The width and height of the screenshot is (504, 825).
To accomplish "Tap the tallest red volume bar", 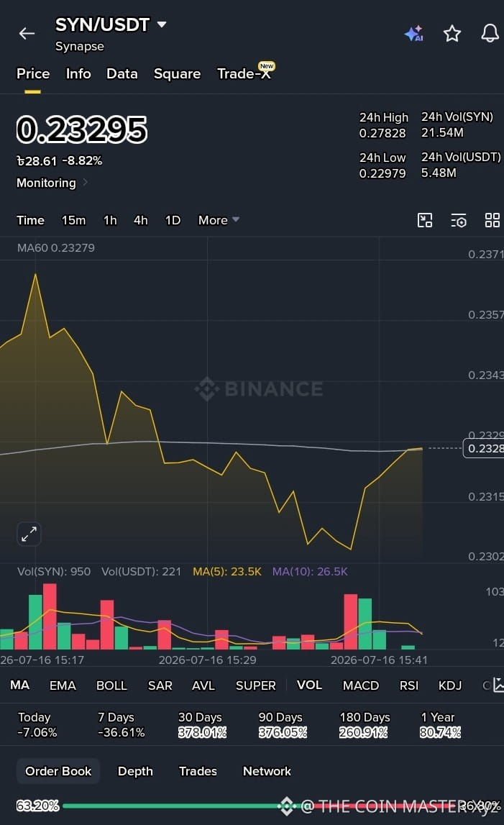I will pyautogui.click(x=50, y=616).
